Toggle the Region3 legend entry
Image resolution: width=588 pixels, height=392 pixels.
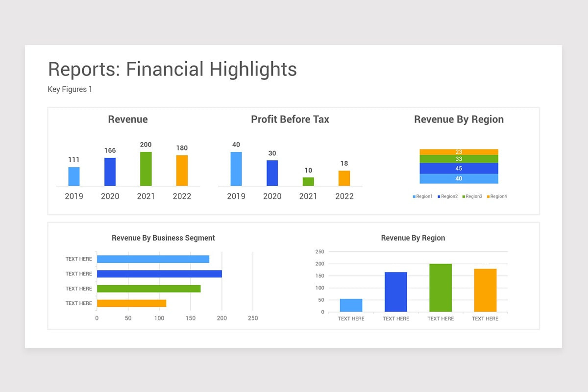472,196
